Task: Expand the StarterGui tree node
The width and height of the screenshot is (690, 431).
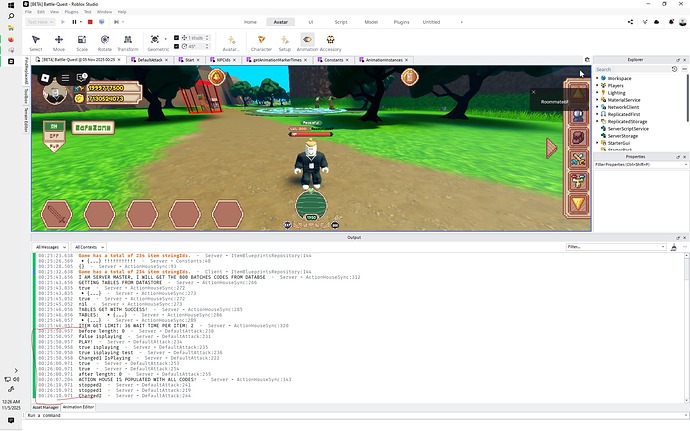Action: click(597, 143)
